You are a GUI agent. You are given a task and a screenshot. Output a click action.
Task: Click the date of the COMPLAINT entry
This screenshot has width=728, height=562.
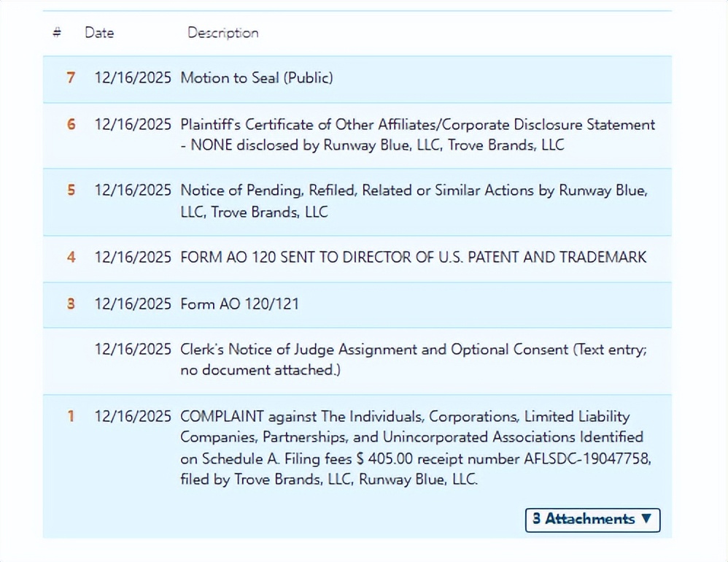coord(133,417)
